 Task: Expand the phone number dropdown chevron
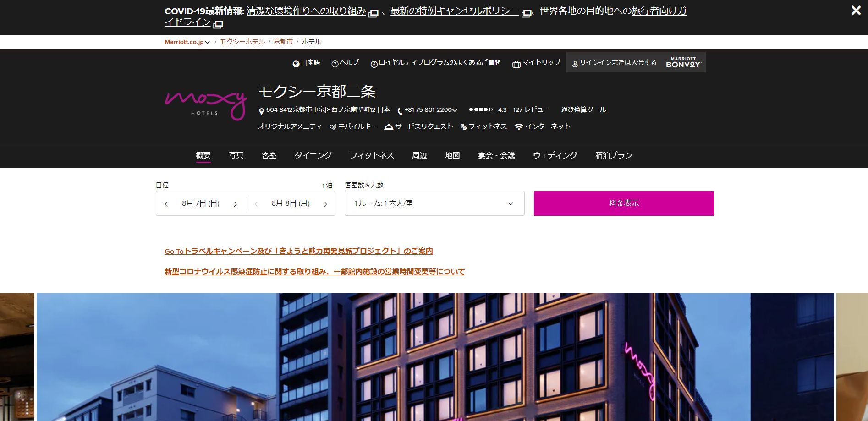point(455,110)
